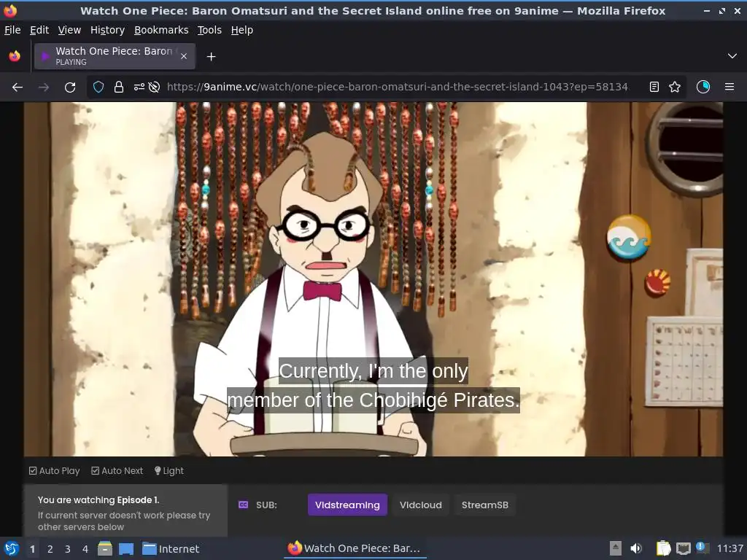
Task: Reload the 9anime page
Action: point(70,87)
